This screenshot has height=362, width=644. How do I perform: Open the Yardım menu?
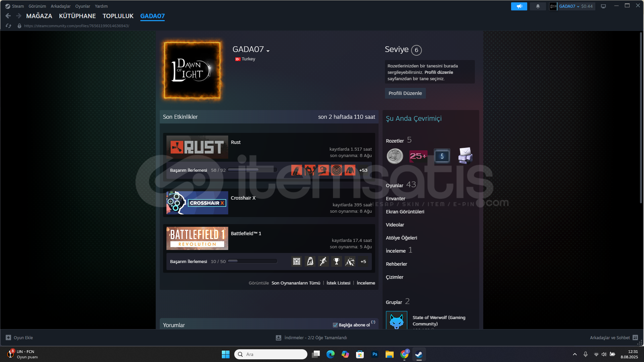click(101, 6)
